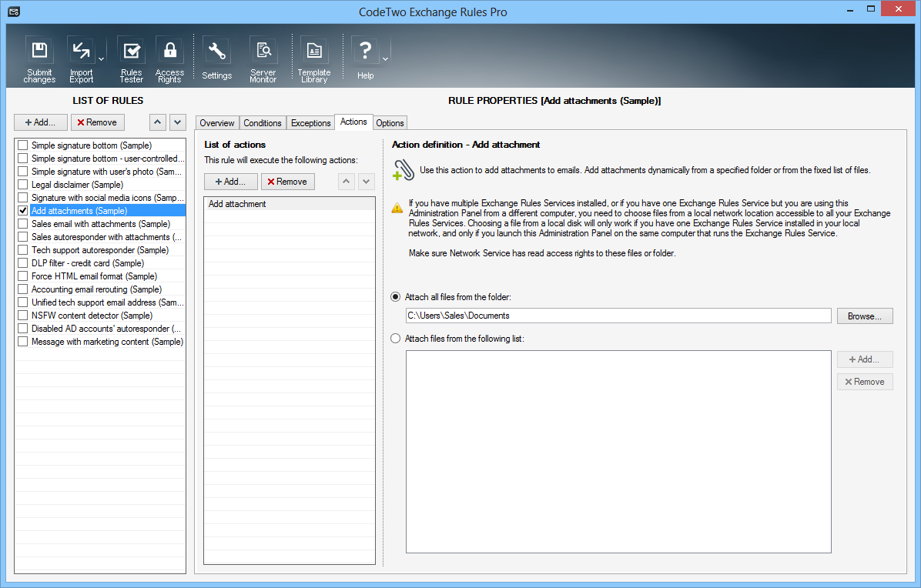Screen dimensions: 921x588
Task: Toggle Sales autoresponder with attachments checkbox
Action: point(23,236)
